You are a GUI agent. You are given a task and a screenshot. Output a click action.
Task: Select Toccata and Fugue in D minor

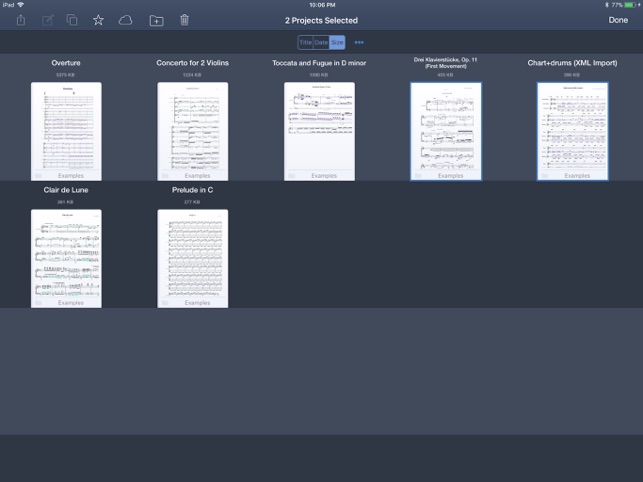pos(319,131)
